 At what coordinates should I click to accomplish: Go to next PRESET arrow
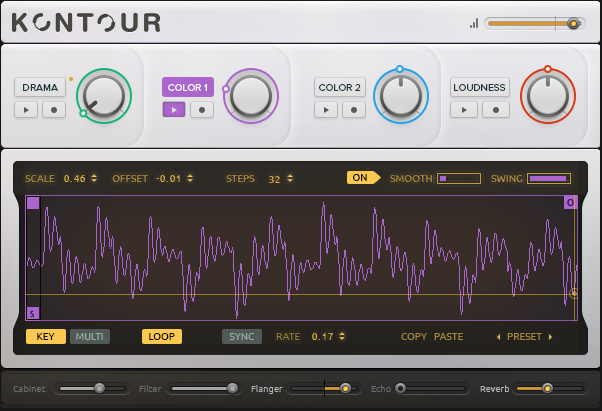pos(551,337)
